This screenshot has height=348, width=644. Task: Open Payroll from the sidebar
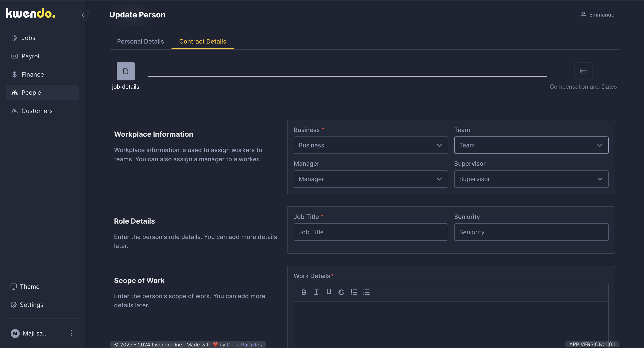pyautogui.click(x=42, y=56)
